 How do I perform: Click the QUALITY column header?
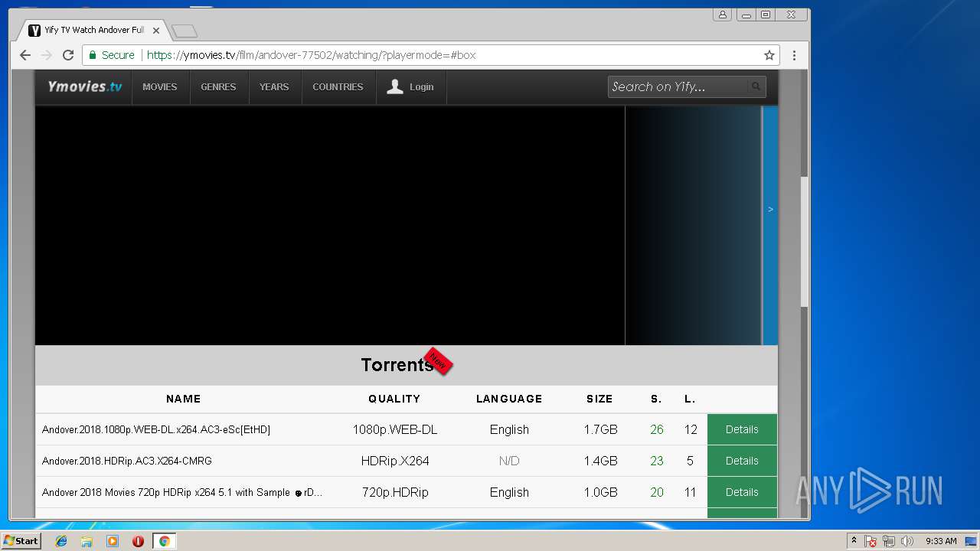[394, 399]
